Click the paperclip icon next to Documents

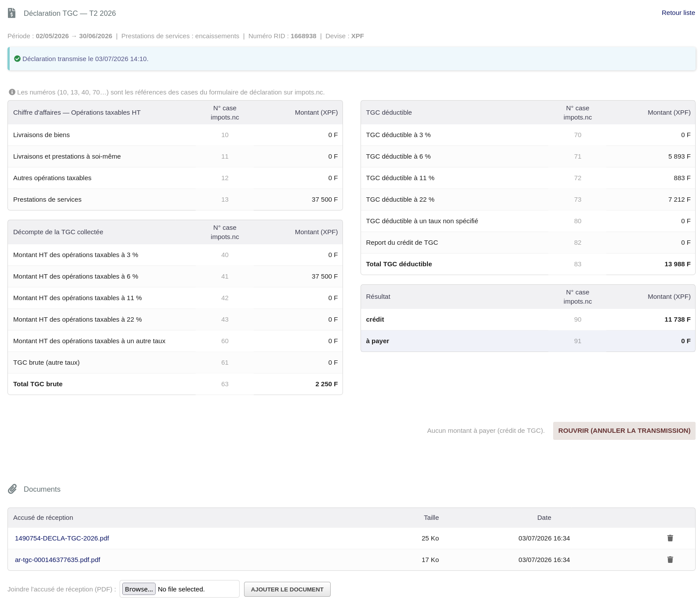tap(12, 489)
